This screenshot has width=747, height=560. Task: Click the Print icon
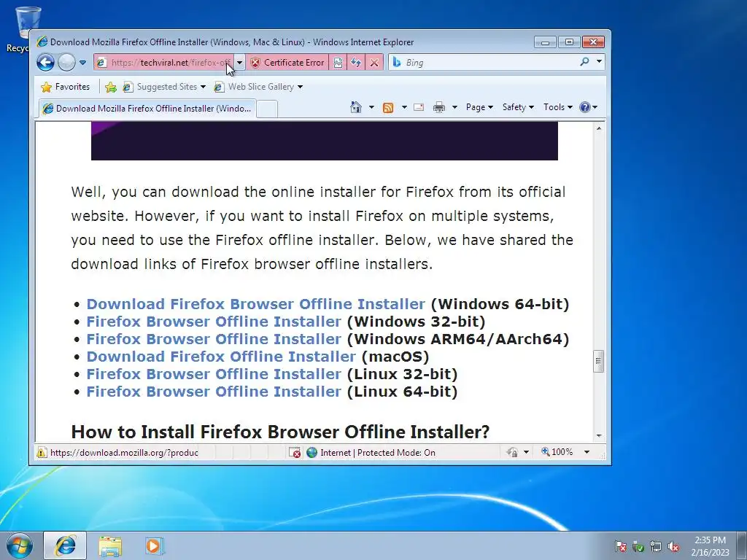(438, 108)
